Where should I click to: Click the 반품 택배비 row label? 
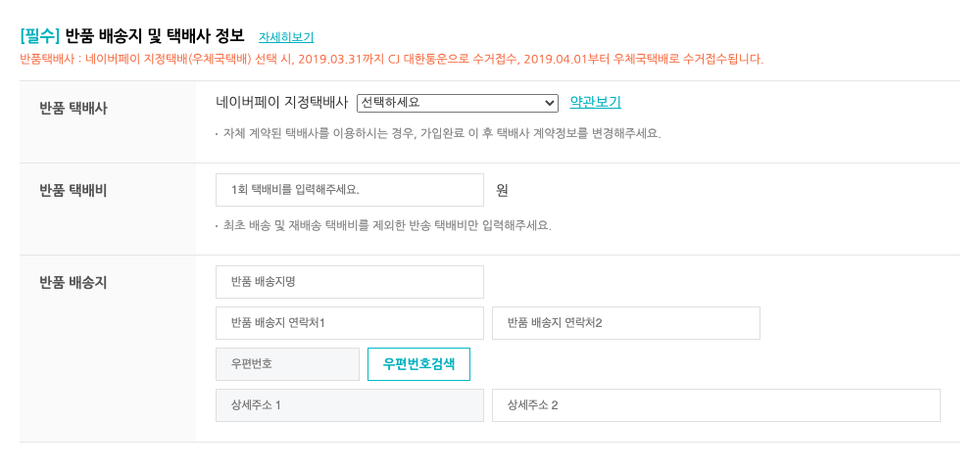click(x=73, y=190)
